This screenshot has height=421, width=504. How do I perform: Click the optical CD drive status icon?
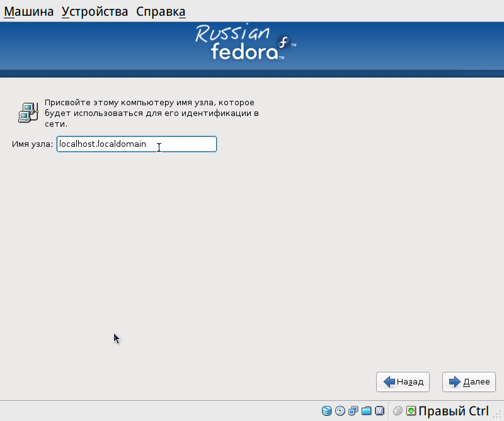click(340, 411)
